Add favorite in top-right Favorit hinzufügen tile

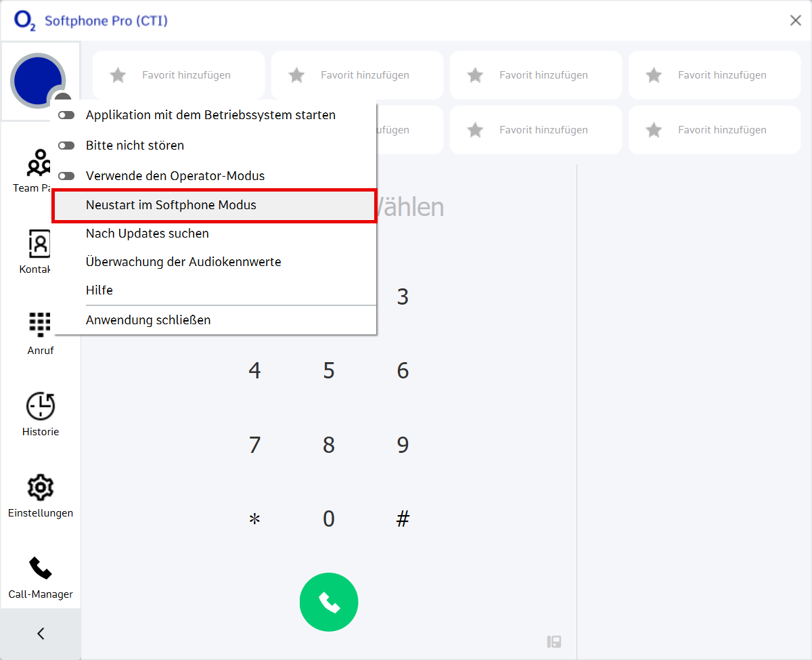tap(715, 75)
